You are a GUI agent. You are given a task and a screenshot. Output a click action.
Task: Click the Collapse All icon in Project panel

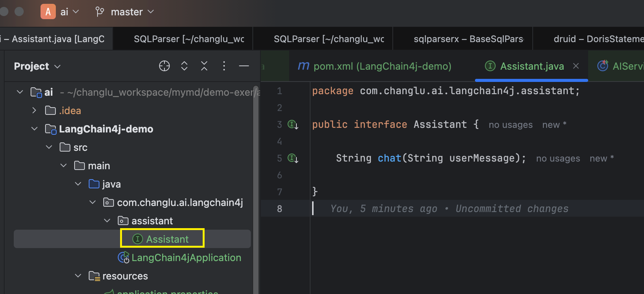[204, 66]
